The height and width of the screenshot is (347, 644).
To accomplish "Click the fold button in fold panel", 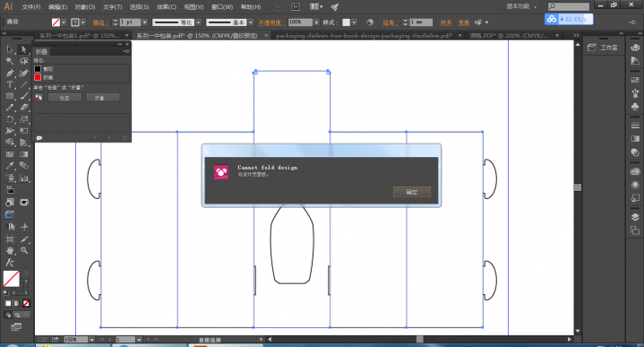I will [x=103, y=98].
